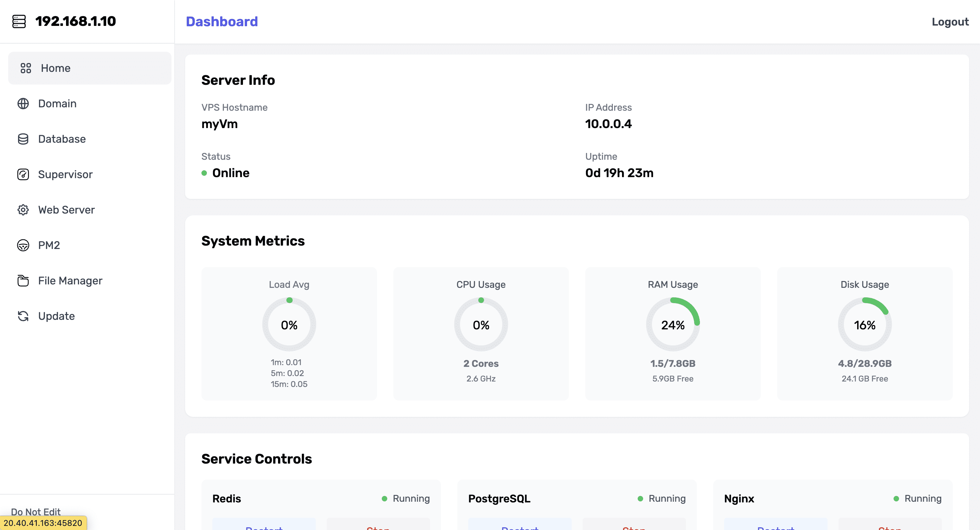
Task: Click the File Manager folder icon
Action: (23, 281)
